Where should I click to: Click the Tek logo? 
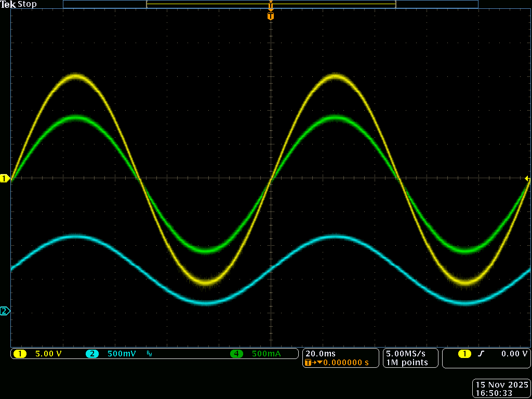coord(9,4)
